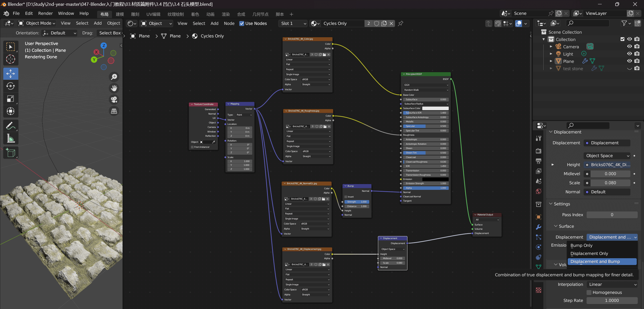This screenshot has width=644, height=309.
Task: Open the Orientation Default dropdown
Action: click(59, 33)
